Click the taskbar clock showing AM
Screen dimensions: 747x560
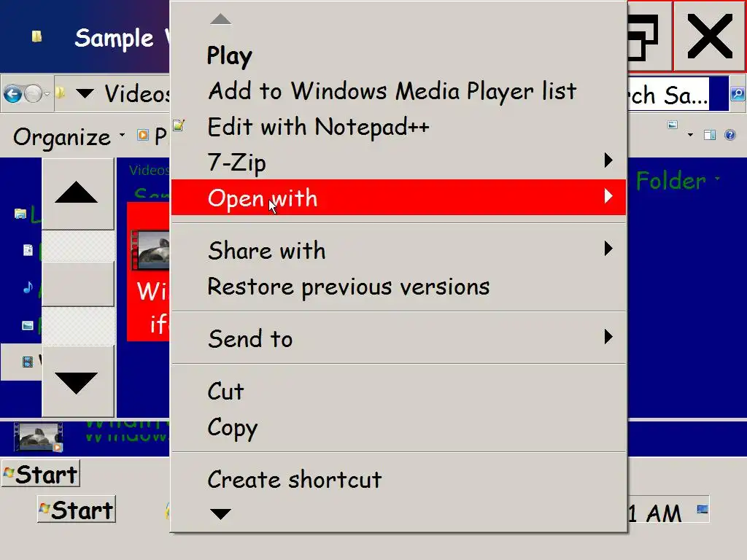655,514
